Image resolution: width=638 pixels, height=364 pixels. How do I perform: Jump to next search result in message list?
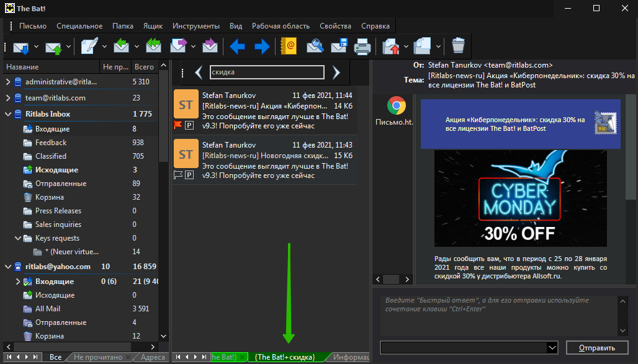click(336, 73)
